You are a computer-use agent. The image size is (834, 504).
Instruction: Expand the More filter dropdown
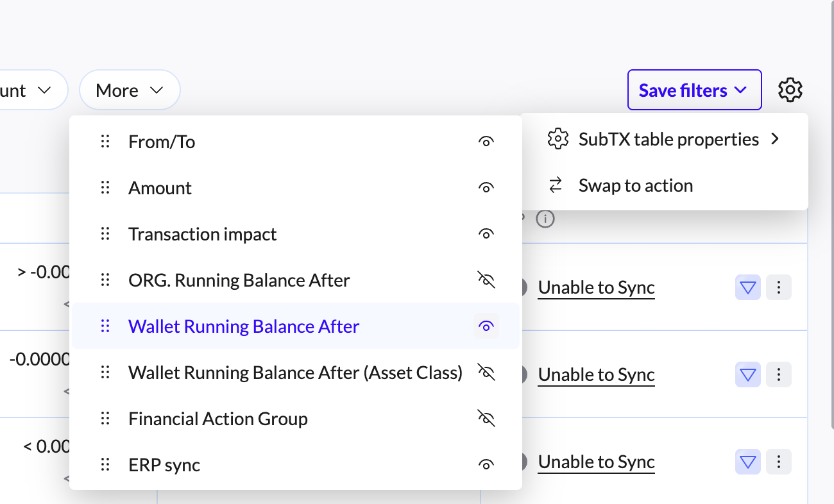130,90
